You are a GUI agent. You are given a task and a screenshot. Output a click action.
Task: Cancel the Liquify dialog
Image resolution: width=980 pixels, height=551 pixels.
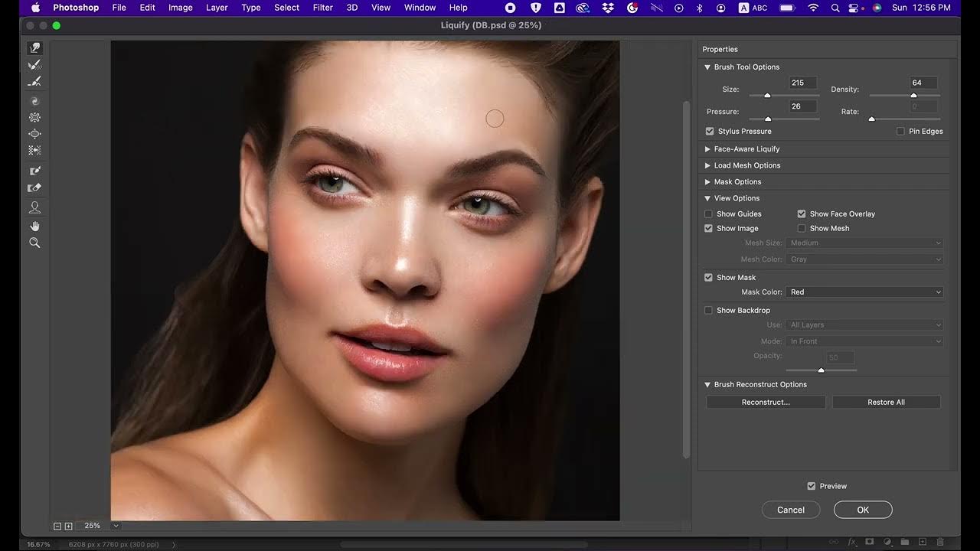[791, 510]
